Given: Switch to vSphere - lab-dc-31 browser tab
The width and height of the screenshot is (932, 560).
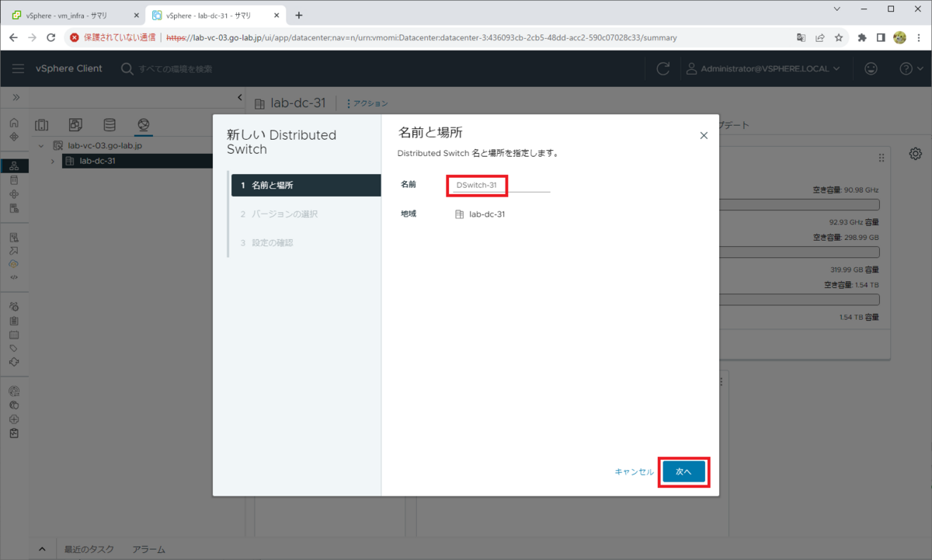Looking at the screenshot, I should coord(216,15).
